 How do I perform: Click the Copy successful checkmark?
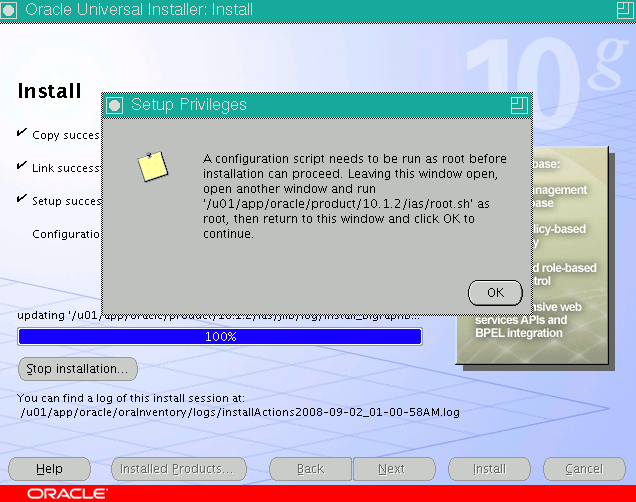(22, 133)
